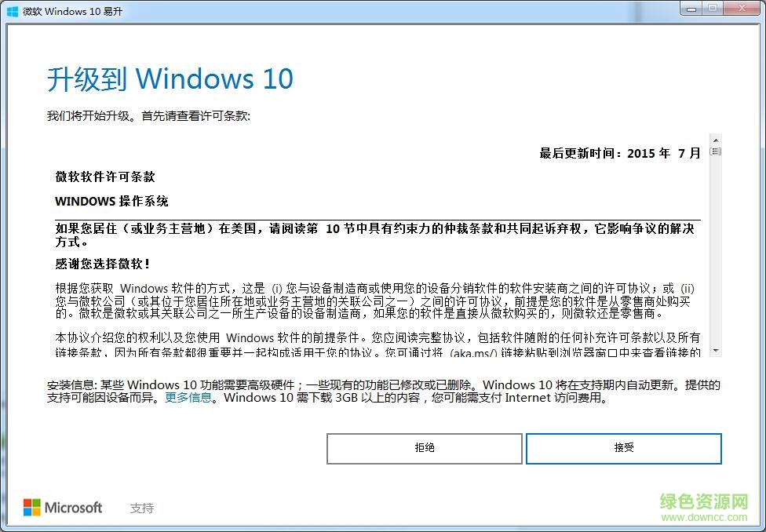The height and width of the screenshot is (532, 766).
Task: Click the 升级到 Windows 10 heading
Action: tap(170, 78)
